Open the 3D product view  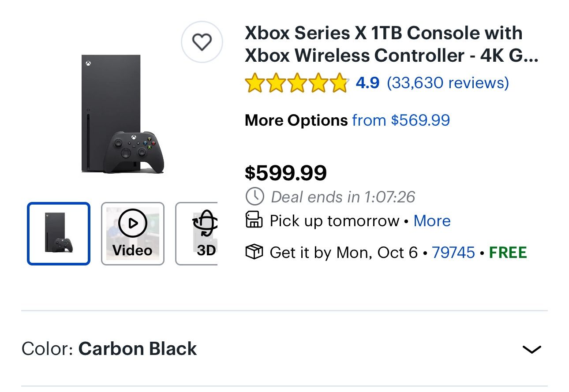[x=202, y=233]
